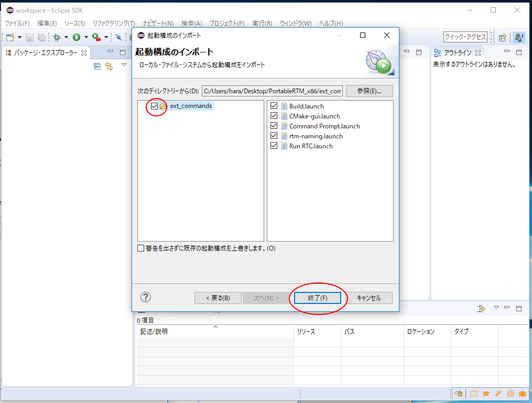
Task: Close the Package Explorer view tab
Action: pos(84,53)
